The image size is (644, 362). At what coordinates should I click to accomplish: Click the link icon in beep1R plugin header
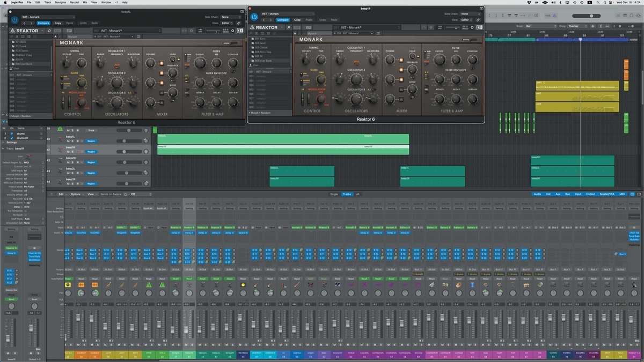point(478,20)
